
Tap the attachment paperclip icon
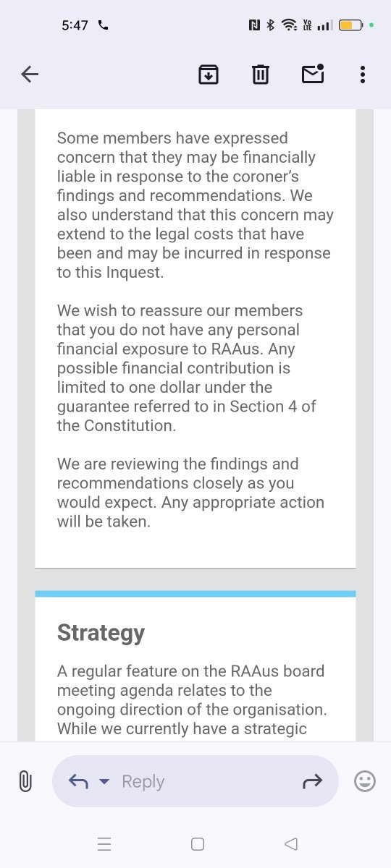tap(25, 781)
